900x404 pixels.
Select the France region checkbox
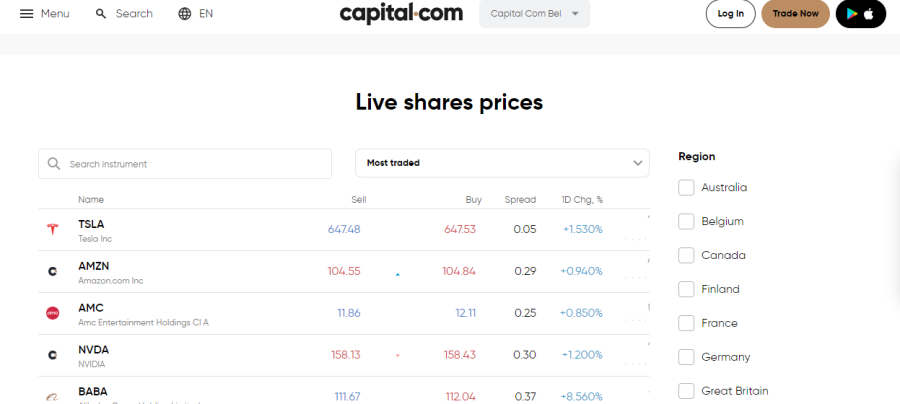[686, 323]
